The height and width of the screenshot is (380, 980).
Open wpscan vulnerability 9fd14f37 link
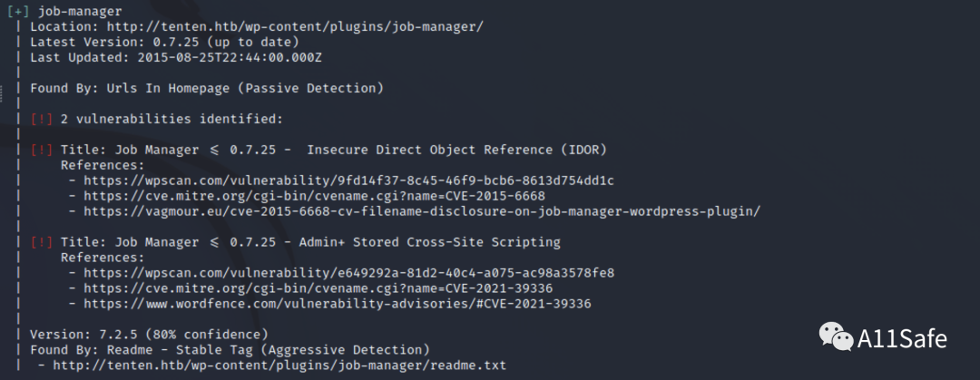(349, 180)
